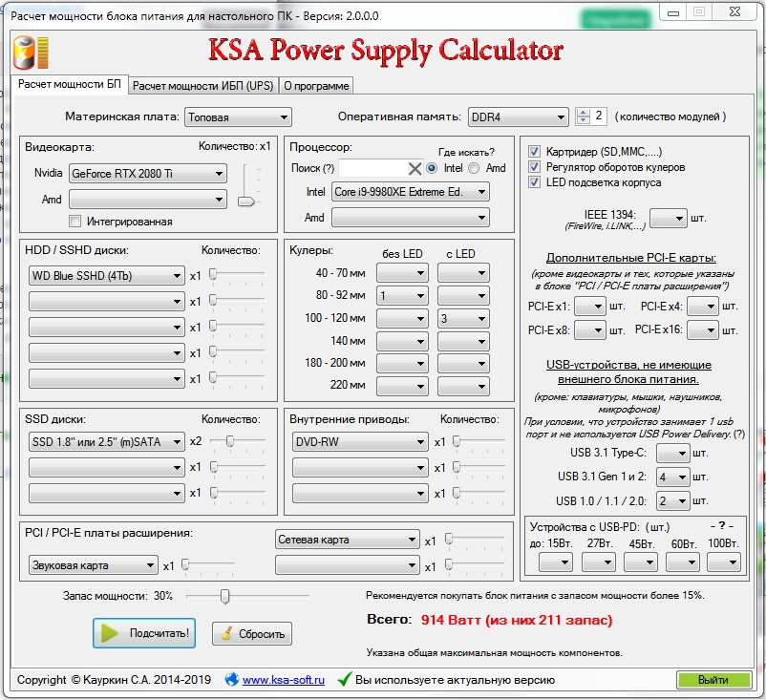Open USB 1.0 / 1.1 / 2.0 count dropdown
The image size is (766, 700).
coord(672,500)
